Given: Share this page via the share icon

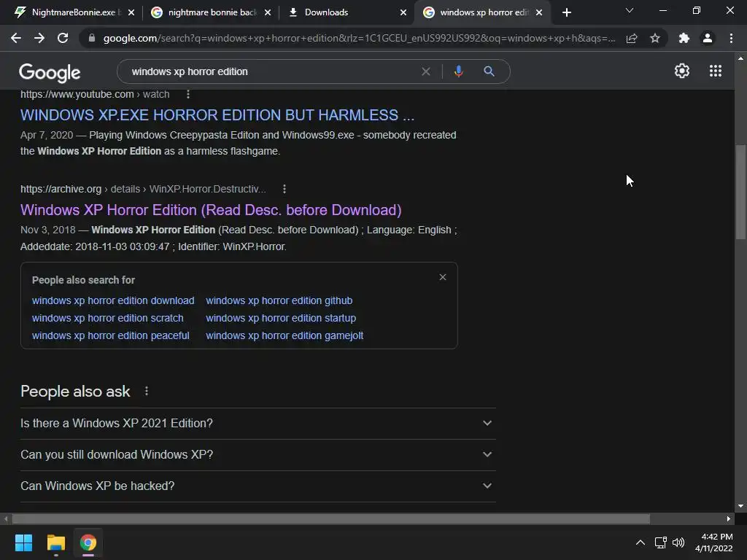Looking at the screenshot, I should (x=632, y=38).
